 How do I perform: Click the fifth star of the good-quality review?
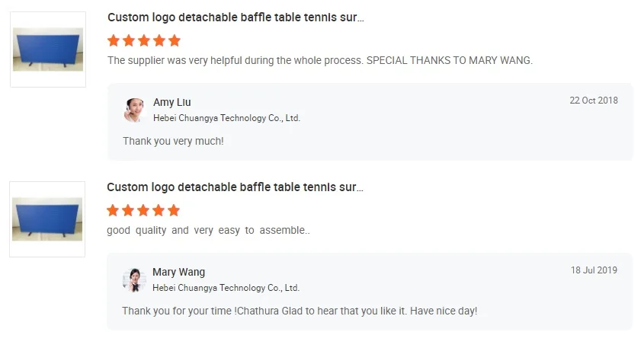pyautogui.click(x=174, y=210)
